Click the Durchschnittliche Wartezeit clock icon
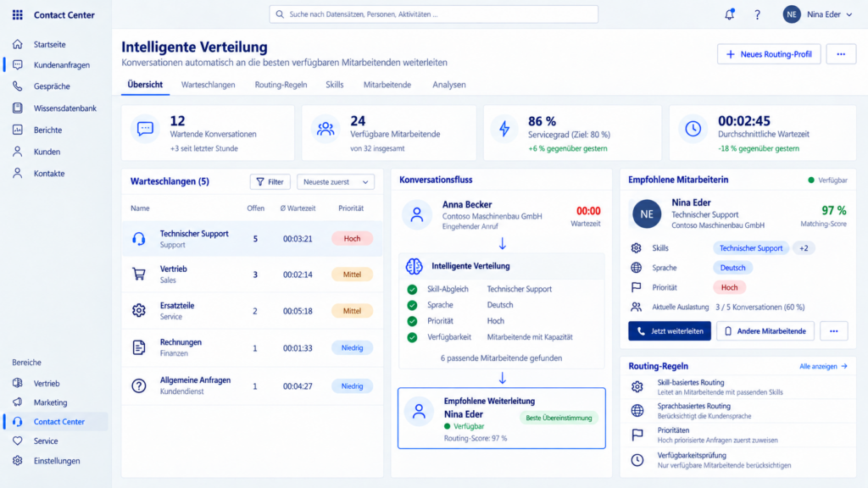The image size is (868, 488). [693, 129]
